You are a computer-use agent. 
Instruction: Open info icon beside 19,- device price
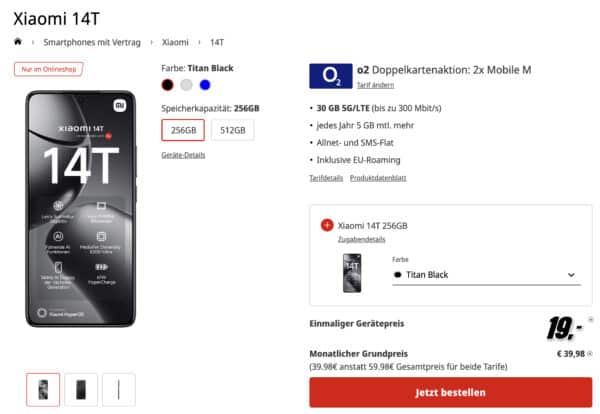[x=591, y=319]
